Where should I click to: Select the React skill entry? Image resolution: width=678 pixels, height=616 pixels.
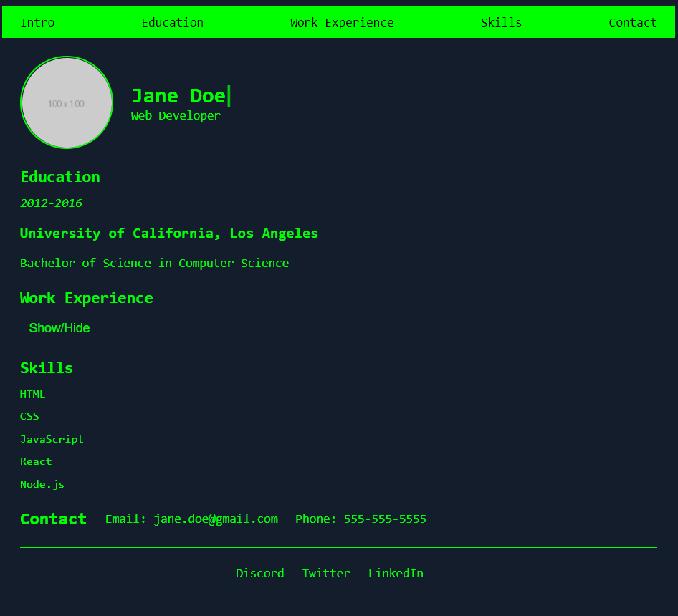36,461
